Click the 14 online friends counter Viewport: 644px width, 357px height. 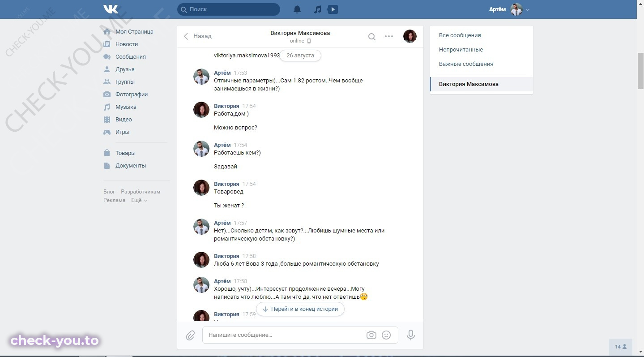click(621, 347)
